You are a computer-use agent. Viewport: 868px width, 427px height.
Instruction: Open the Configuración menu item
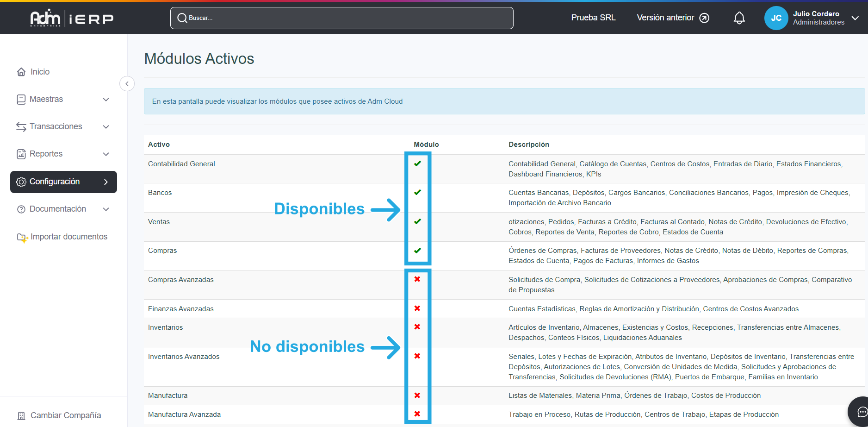tap(63, 182)
